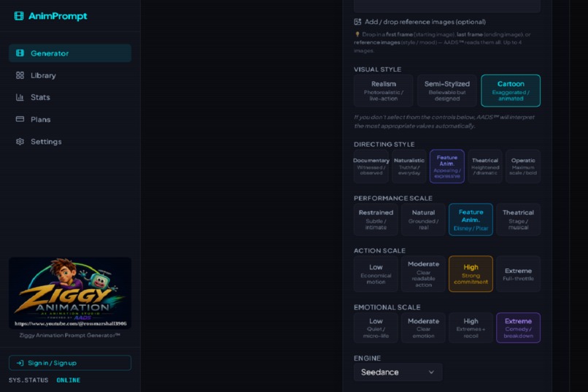The height and width of the screenshot is (392, 588).
Task: Click Ziggy Animation Prompt Generator caption
Action: [70, 335]
